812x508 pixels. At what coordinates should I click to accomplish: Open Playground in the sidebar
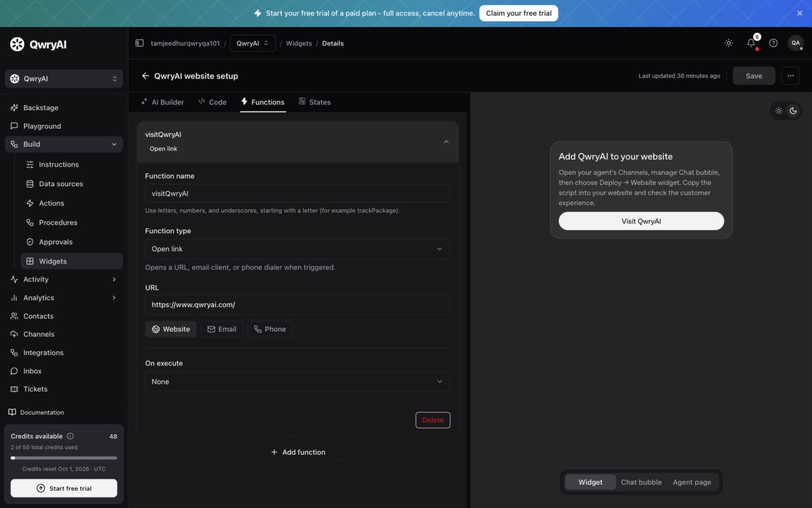[x=64, y=126]
